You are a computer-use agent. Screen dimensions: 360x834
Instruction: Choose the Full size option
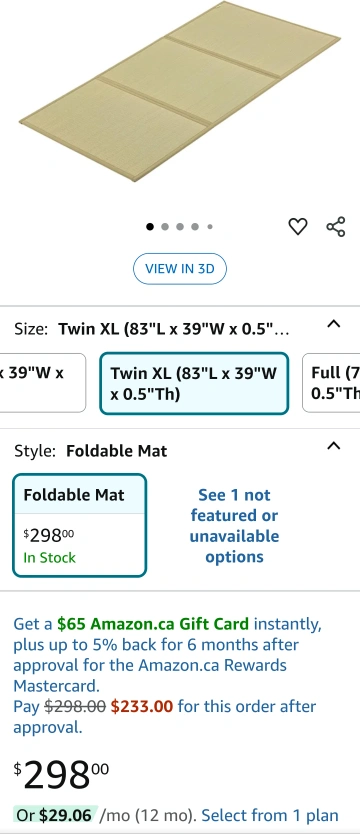(331, 383)
